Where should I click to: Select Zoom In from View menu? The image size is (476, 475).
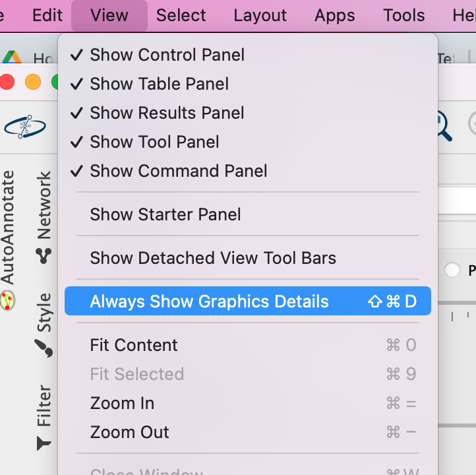(x=122, y=403)
